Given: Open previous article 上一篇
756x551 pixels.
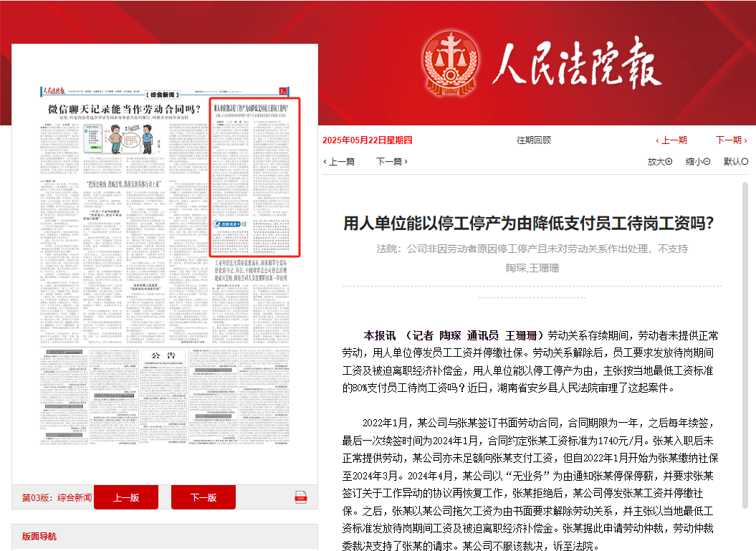Looking at the screenshot, I should tap(339, 161).
